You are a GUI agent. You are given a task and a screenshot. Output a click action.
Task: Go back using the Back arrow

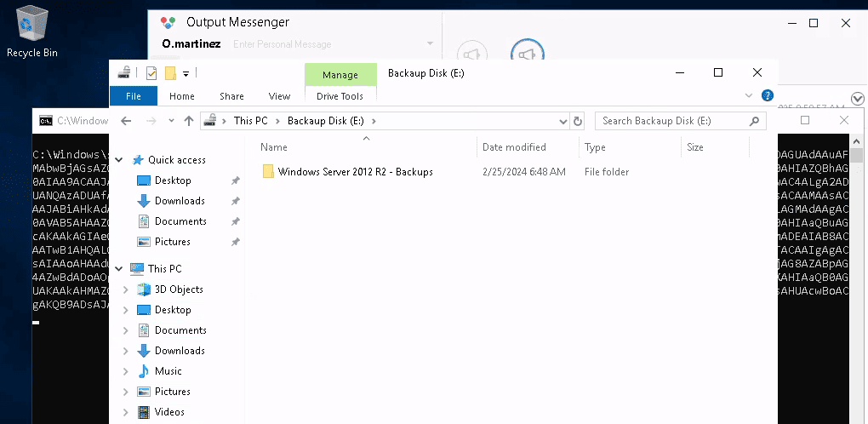126,121
